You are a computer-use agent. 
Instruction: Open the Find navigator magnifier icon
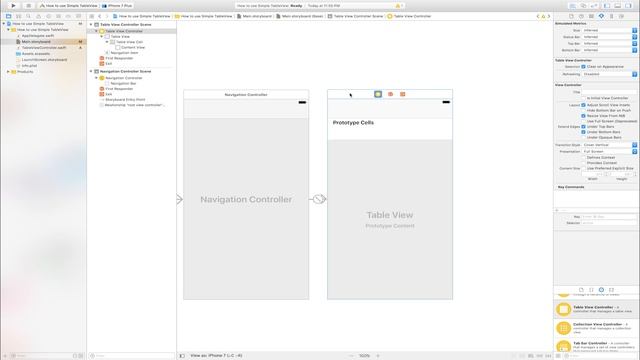pos(28,16)
